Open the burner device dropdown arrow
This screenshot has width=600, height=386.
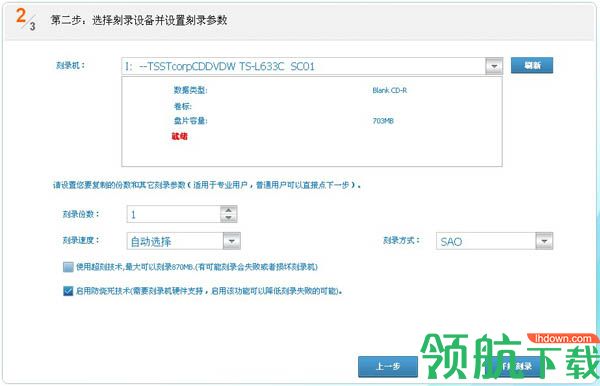coord(494,66)
